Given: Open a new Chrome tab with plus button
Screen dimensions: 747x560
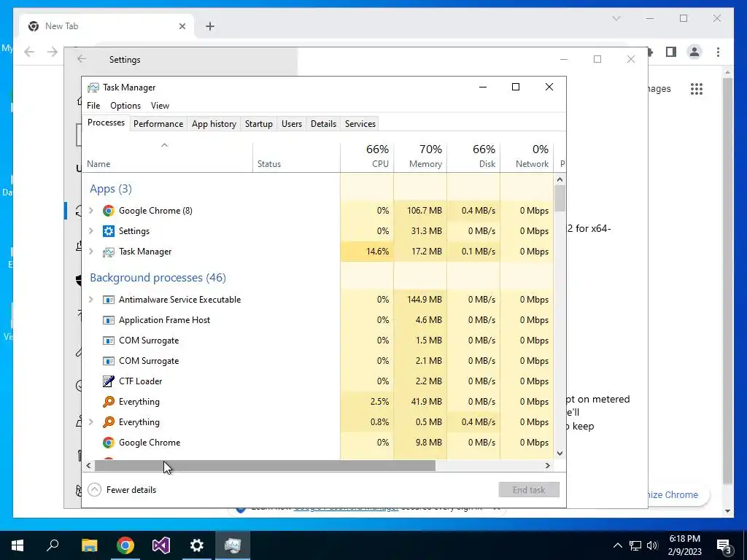Looking at the screenshot, I should tap(210, 26).
